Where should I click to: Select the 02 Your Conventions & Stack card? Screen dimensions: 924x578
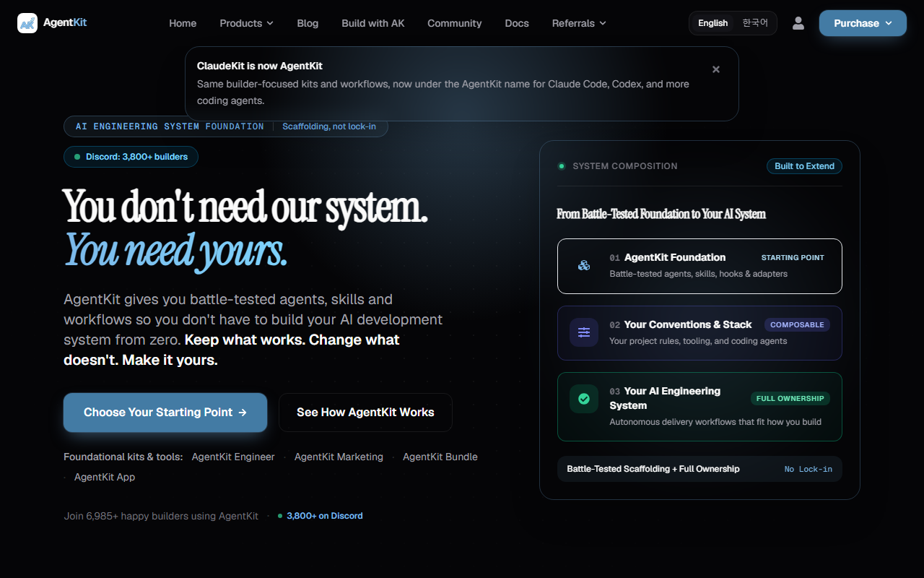699,333
